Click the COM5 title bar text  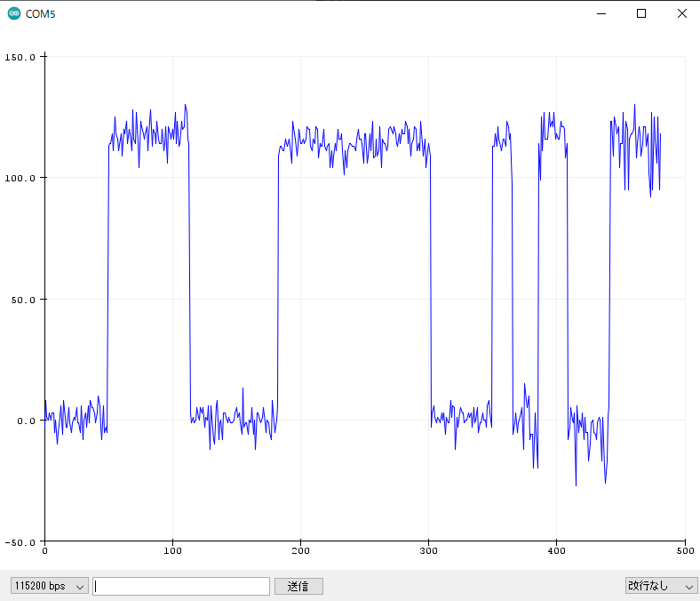click(x=40, y=13)
